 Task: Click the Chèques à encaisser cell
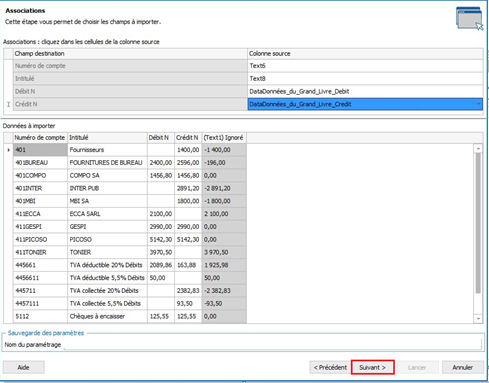(107, 316)
